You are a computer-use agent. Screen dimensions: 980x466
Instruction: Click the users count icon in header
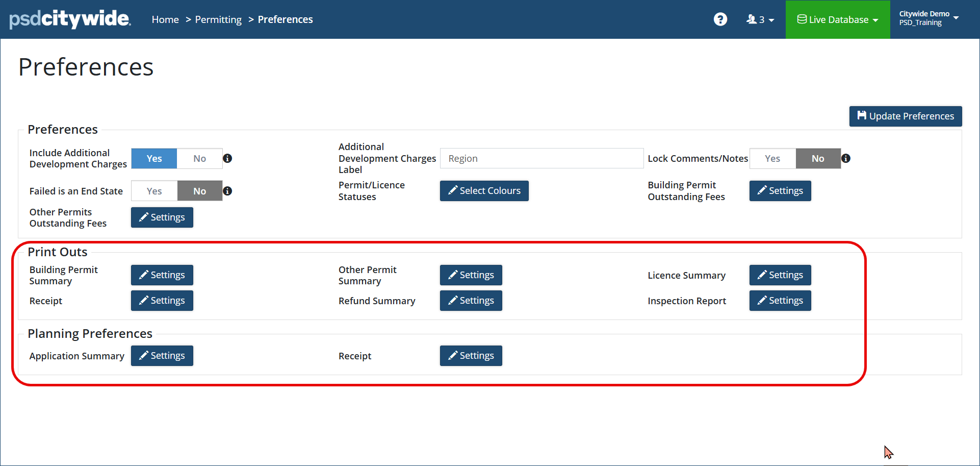(752, 19)
